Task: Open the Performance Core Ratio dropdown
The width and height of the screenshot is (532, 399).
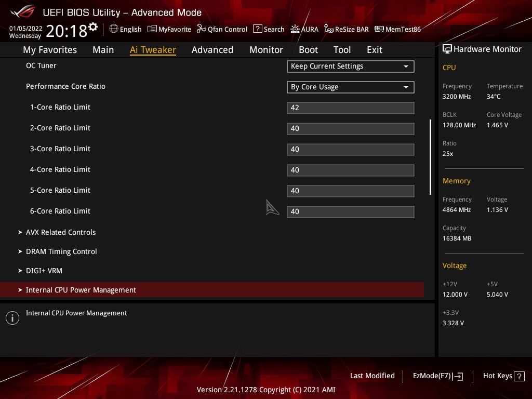Action: click(350, 87)
